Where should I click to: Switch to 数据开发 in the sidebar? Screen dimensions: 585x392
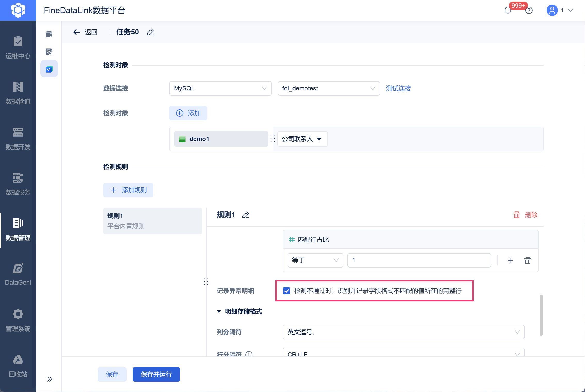[18, 139]
